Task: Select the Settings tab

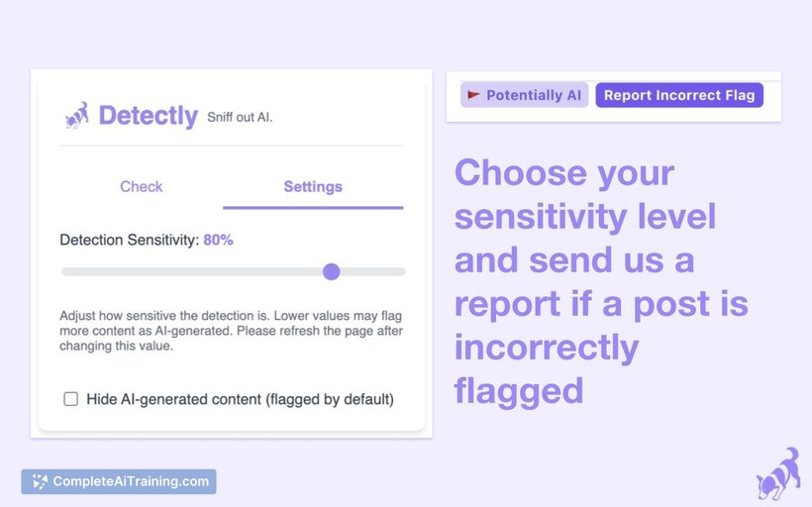Action: [313, 187]
